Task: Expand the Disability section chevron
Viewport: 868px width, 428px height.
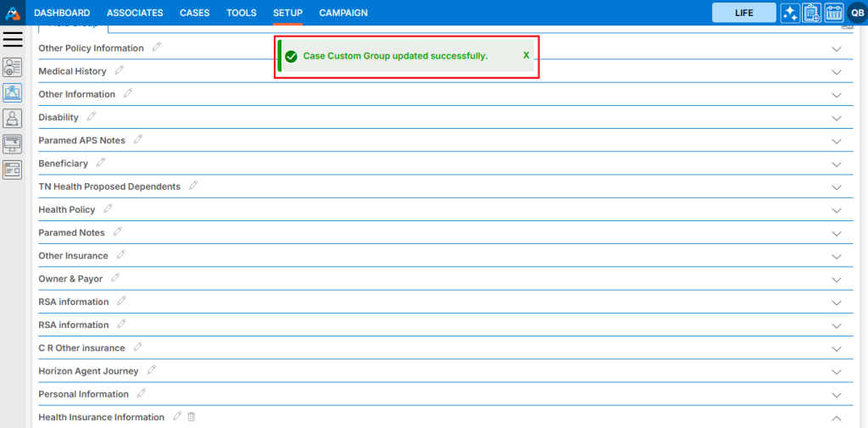Action: coord(837,118)
